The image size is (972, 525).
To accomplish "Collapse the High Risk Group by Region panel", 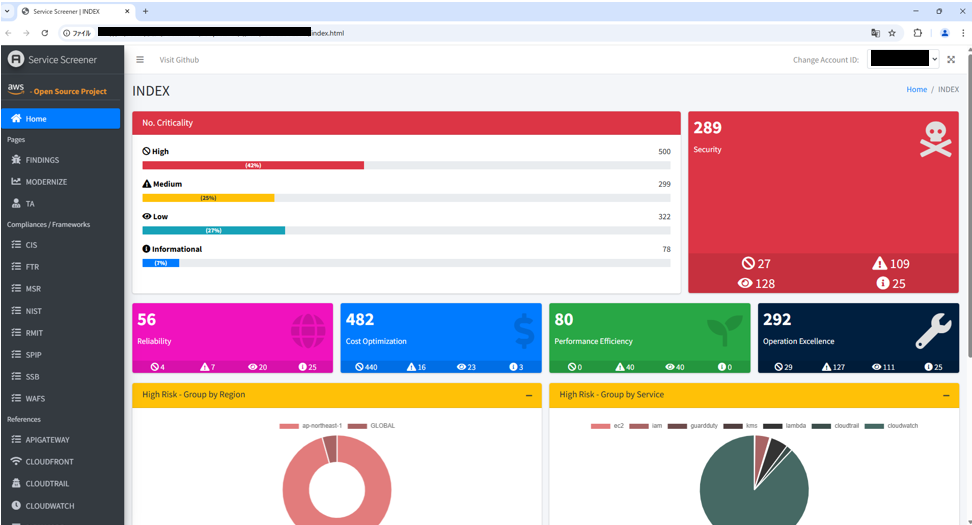I will point(529,395).
